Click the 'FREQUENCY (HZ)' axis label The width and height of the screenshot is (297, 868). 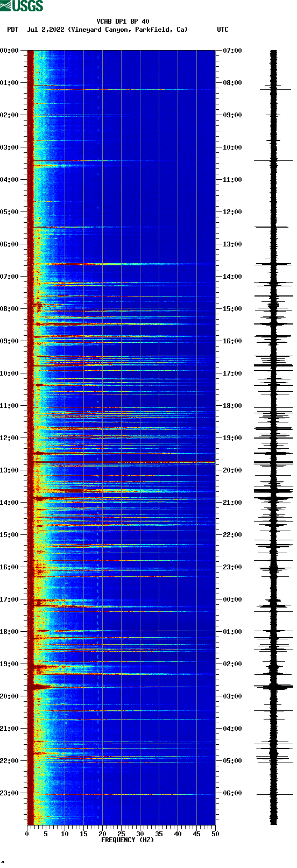point(128,840)
